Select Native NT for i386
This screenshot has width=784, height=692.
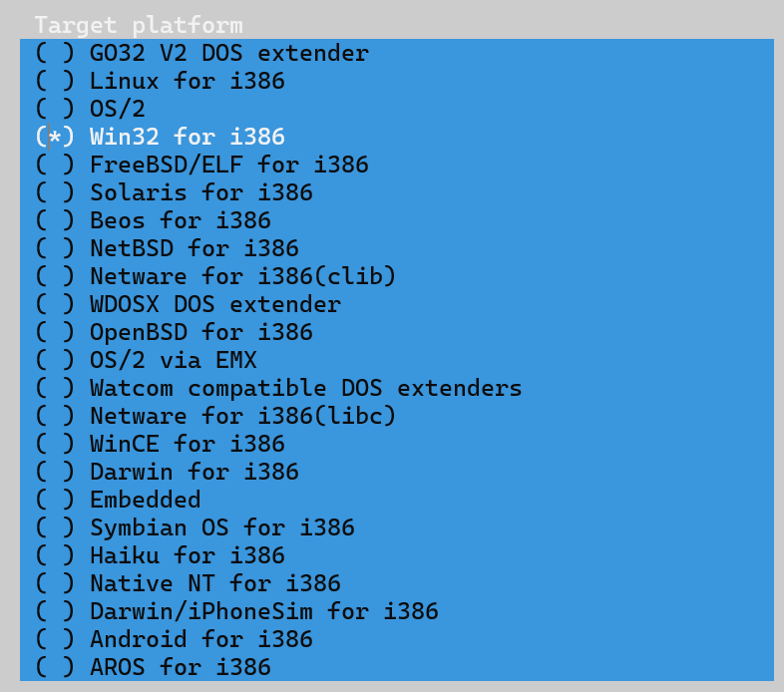tap(188, 583)
